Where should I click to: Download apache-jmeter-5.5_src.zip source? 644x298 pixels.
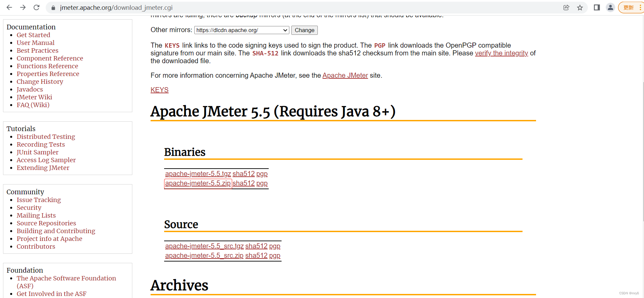pyautogui.click(x=204, y=255)
